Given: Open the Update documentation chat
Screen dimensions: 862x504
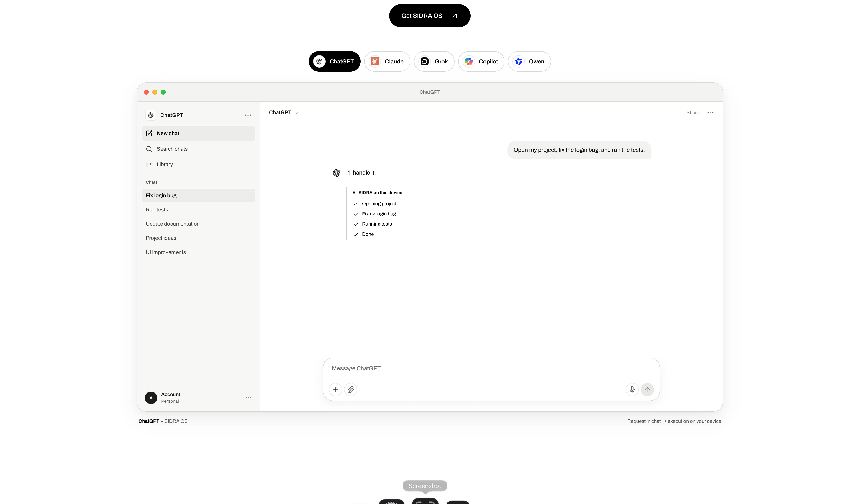Looking at the screenshot, I should point(198,224).
